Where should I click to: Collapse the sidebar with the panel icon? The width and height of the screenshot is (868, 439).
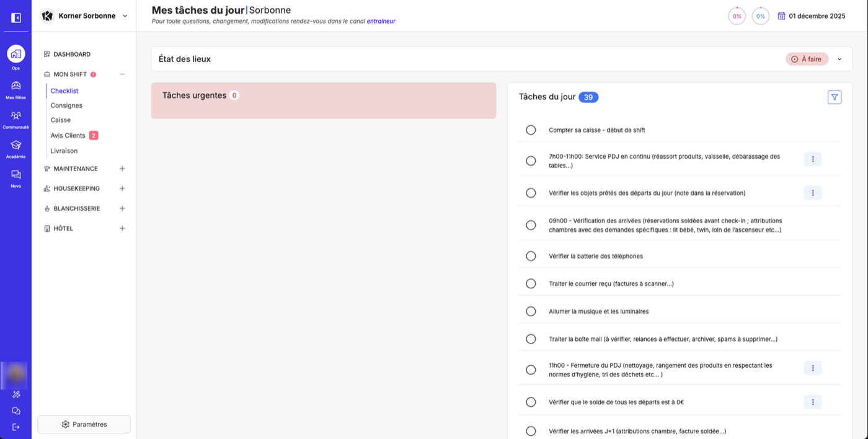(x=16, y=18)
